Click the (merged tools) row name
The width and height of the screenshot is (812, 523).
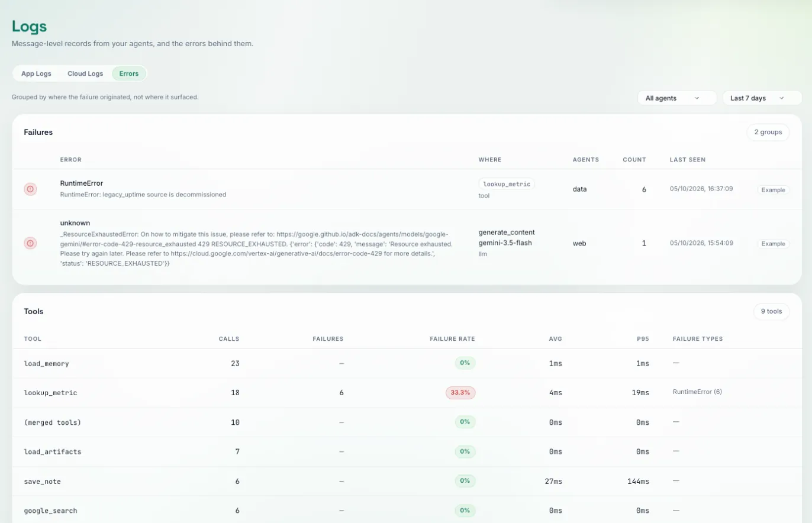[x=53, y=422]
